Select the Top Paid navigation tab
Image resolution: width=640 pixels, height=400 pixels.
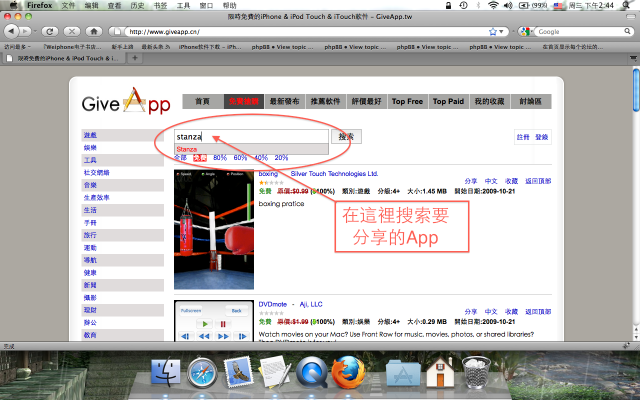coord(448,101)
